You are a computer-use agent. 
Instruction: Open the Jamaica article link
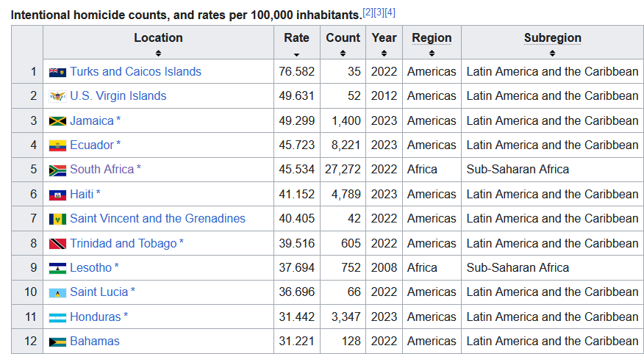click(92, 120)
